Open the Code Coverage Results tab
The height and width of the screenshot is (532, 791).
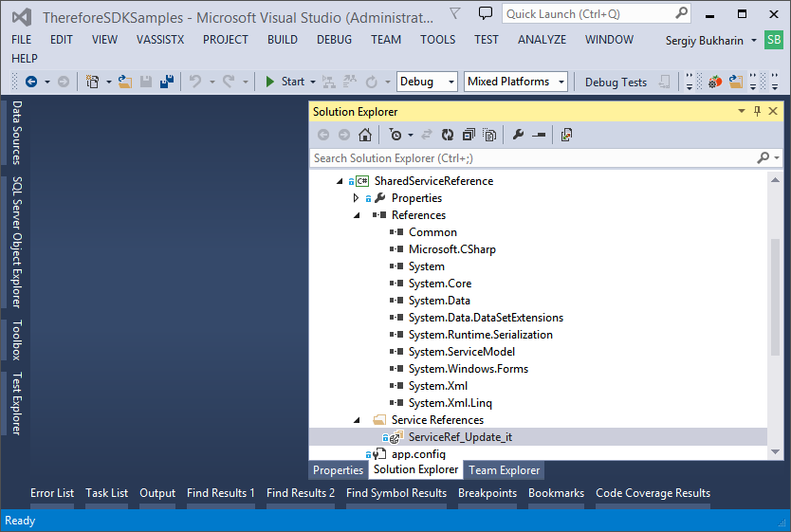click(x=653, y=493)
